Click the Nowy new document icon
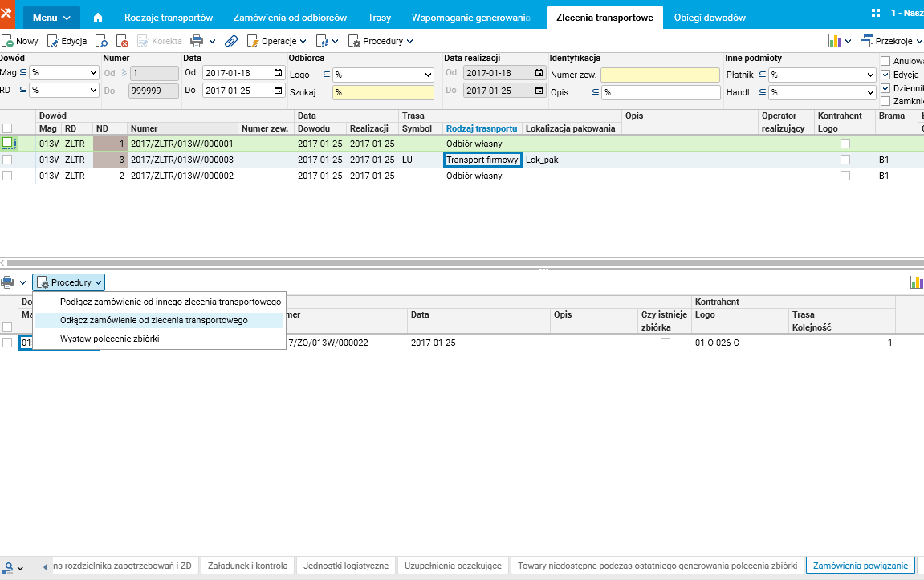Screen dimensions: 924x580 (x=8, y=41)
